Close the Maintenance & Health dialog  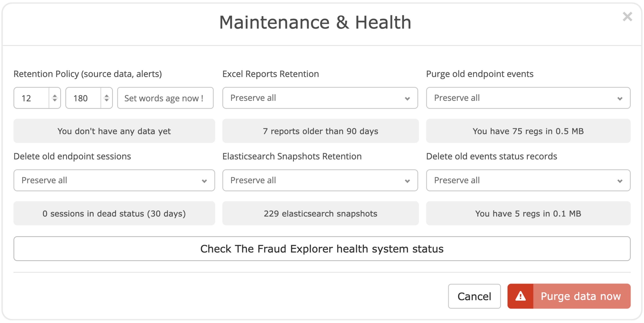tap(627, 17)
